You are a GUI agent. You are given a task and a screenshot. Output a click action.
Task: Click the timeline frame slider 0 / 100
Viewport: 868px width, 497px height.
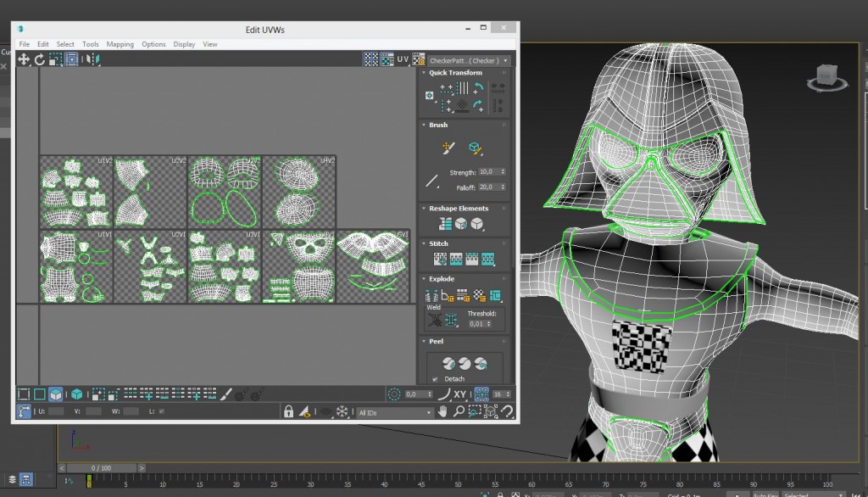[101, 467]
